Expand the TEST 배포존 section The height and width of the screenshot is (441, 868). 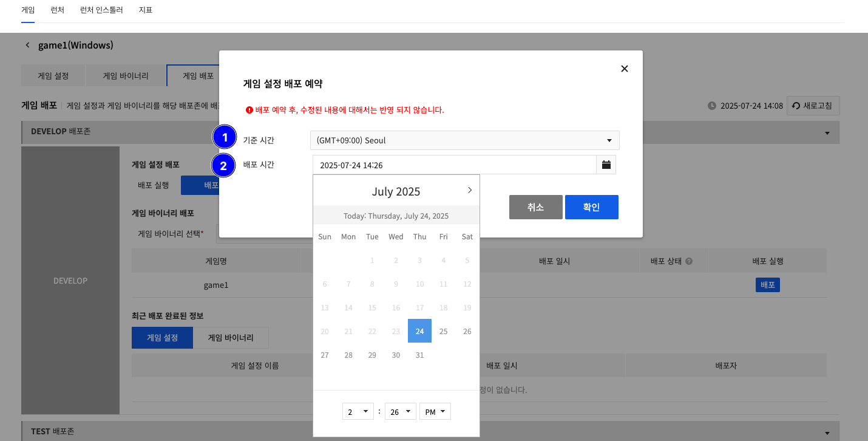[827, 432]
